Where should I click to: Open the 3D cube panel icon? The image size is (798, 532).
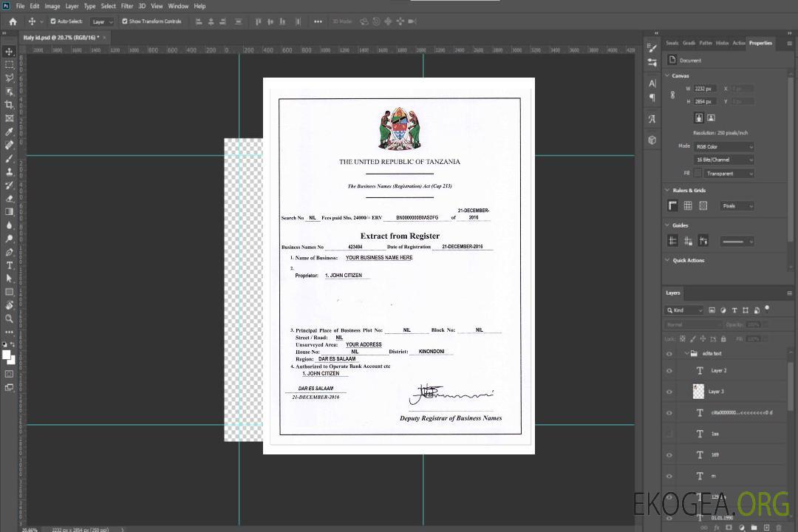pyautogui.click(x=652, y=140)
